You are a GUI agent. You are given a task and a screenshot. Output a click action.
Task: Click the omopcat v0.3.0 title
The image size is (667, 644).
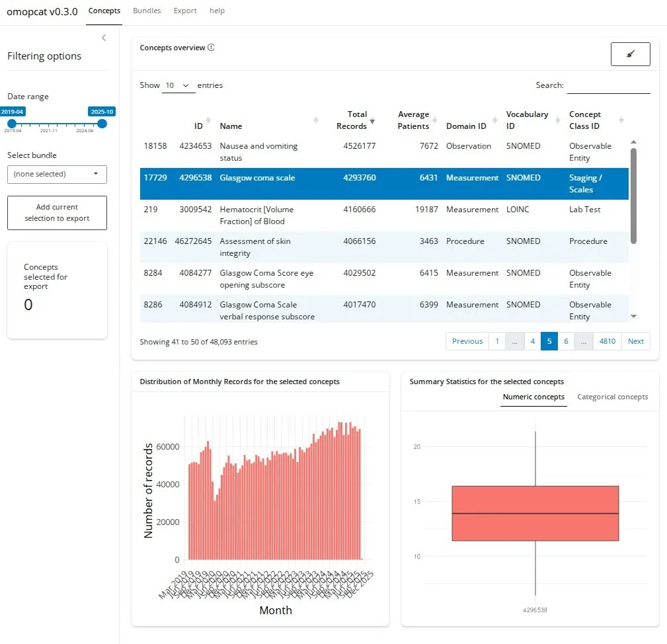pyautogui.click(x=42, y=11)
